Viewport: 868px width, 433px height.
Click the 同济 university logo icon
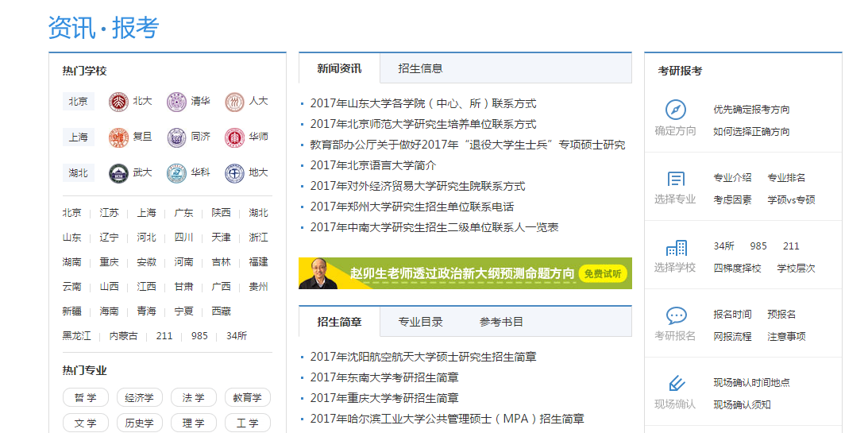pos(176,138)
